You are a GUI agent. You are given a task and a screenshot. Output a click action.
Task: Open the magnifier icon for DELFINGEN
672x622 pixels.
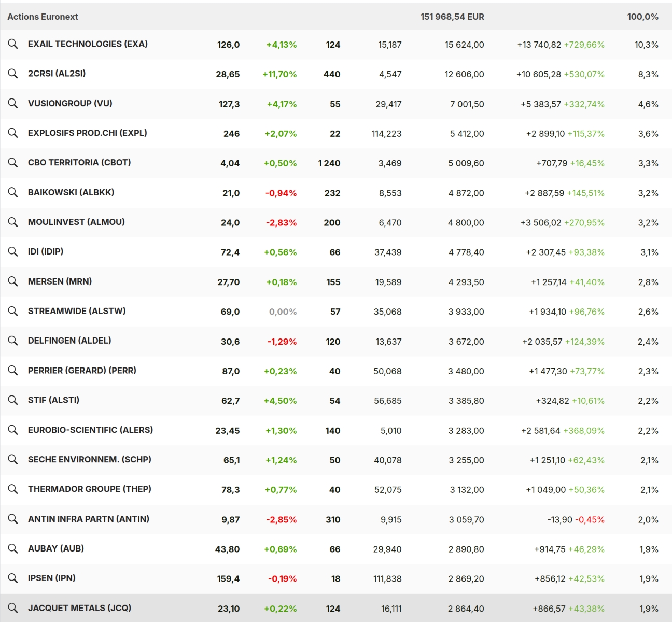tap(13, 341)
